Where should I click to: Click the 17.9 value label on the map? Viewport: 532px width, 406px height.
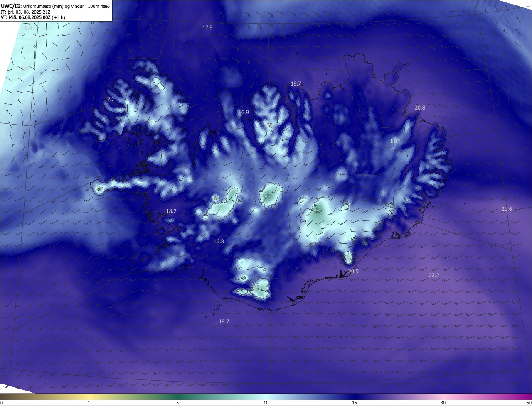coord(207,28)
